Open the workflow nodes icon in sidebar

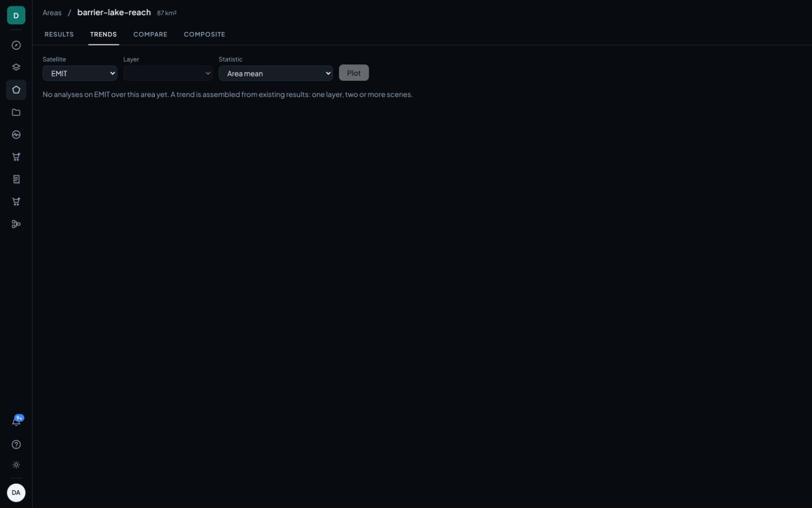(16, 224)
